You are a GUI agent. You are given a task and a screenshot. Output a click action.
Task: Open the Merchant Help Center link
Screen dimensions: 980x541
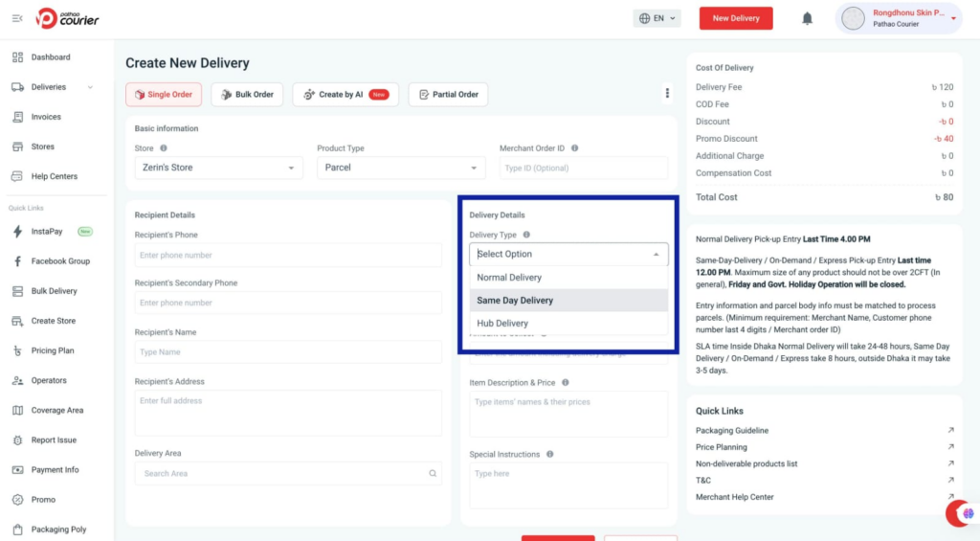[735, 497]
